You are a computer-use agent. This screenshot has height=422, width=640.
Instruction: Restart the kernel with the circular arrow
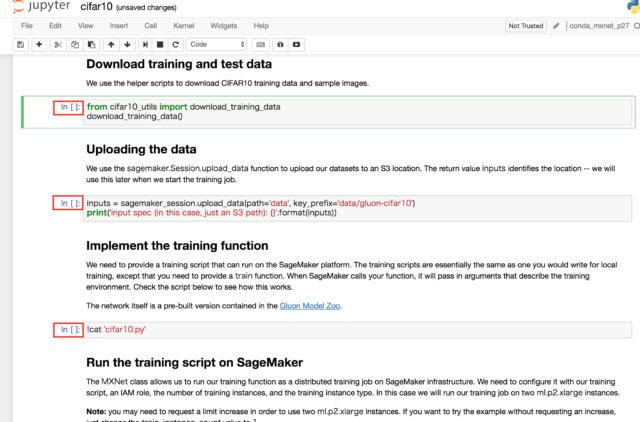[176, 44]
